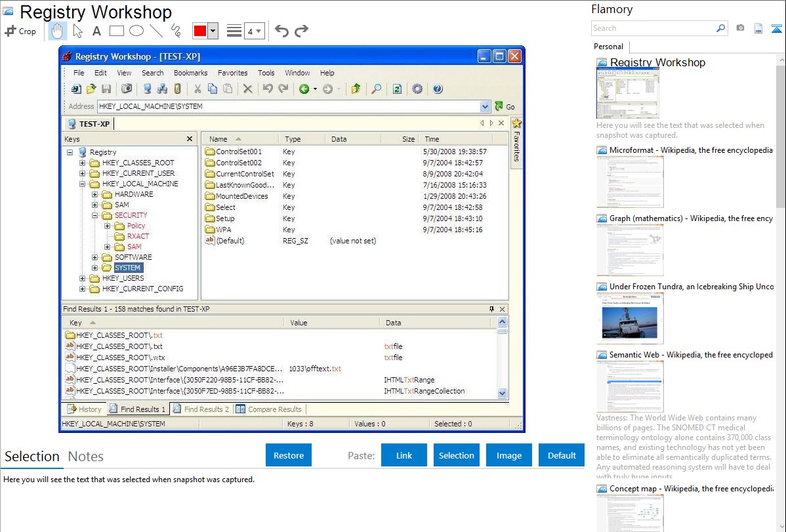Open the Favorites menu in the menu bar
The width and height of the screenshot is (786, 532).
[x=233, y=73]
